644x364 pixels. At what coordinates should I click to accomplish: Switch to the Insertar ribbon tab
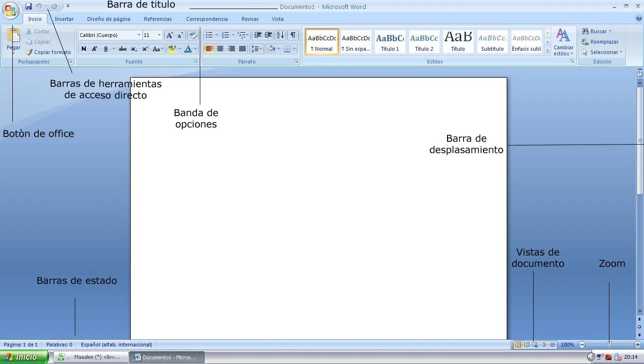(64, 19)
